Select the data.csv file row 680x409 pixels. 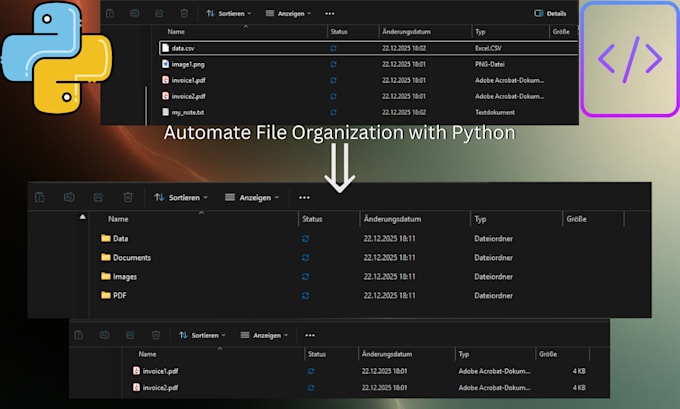pos(369,48)
